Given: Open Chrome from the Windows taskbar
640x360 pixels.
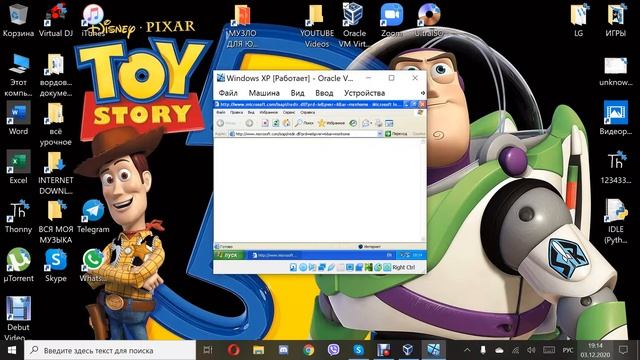Looking at the screenshot, I should click(309, 350).
